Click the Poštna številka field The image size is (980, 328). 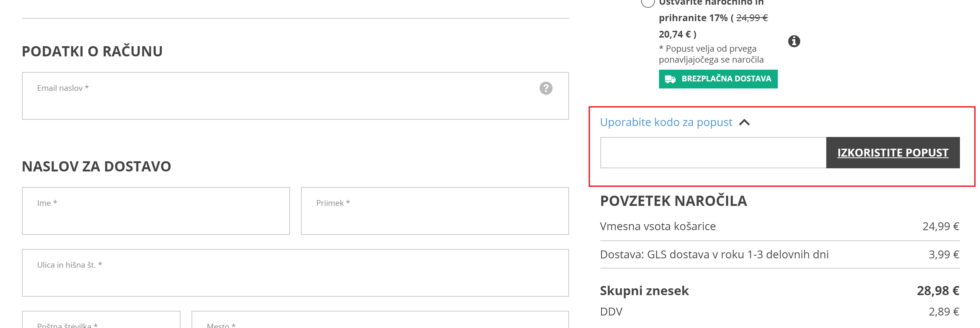coord(101,320)
